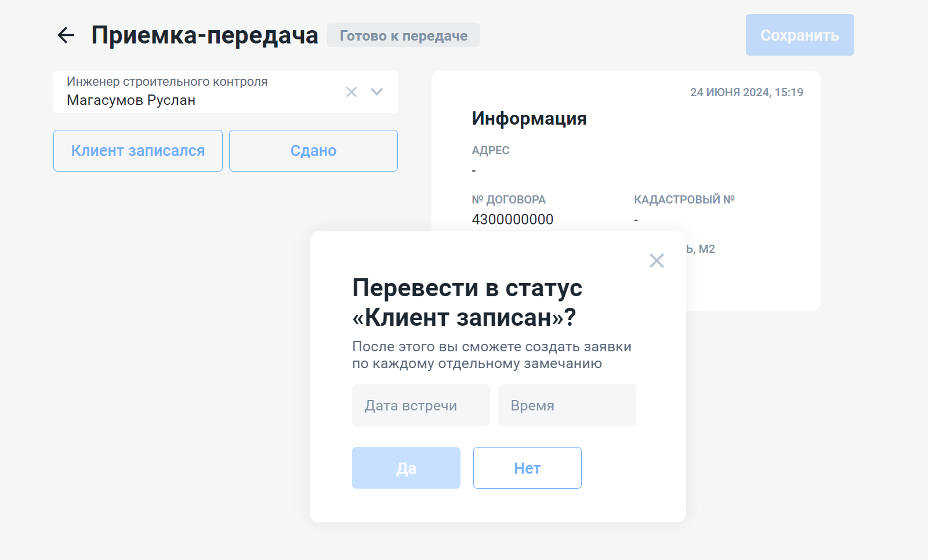Viewport: 928px width, 560px height.
Task: Close the status change dialog
Action: [x=657, y=261]
